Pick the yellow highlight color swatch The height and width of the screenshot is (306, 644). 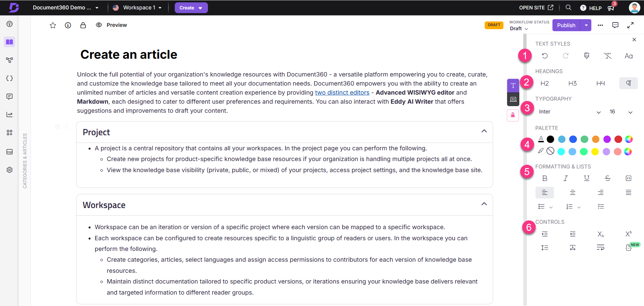click(x=595, y=152)
